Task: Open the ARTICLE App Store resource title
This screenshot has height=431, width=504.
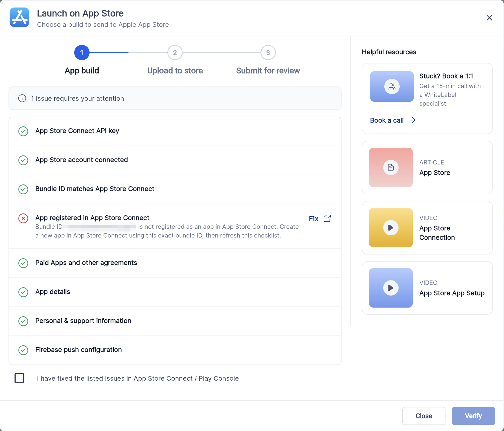Action: point(435,173)
